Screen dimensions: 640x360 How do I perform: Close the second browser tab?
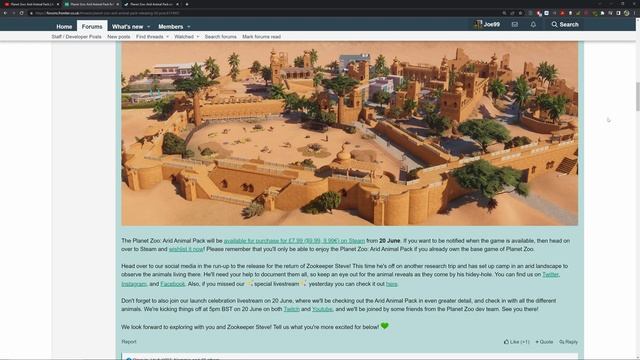coord(118,4)
